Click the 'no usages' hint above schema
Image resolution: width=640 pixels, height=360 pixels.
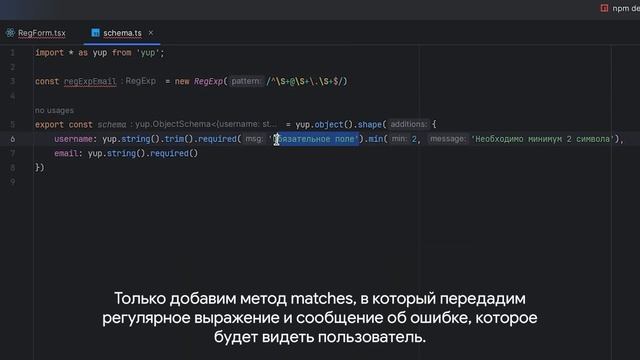[x=54, y=111]
